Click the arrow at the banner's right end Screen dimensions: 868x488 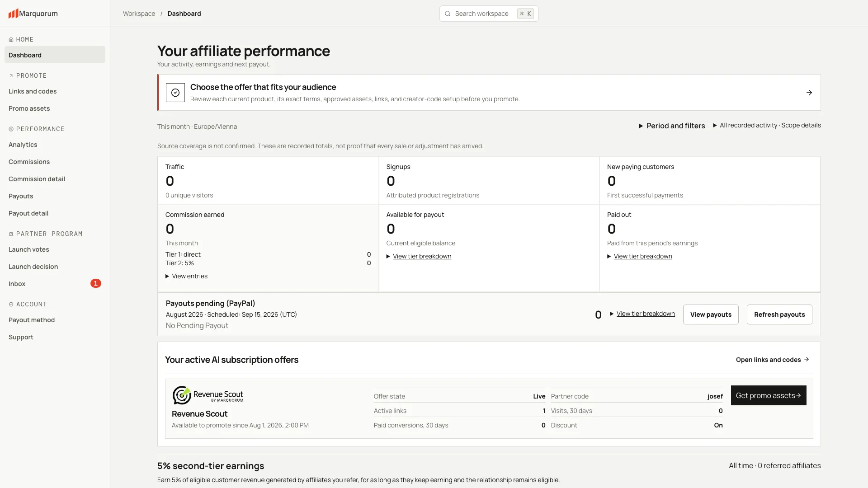[809, 93]
